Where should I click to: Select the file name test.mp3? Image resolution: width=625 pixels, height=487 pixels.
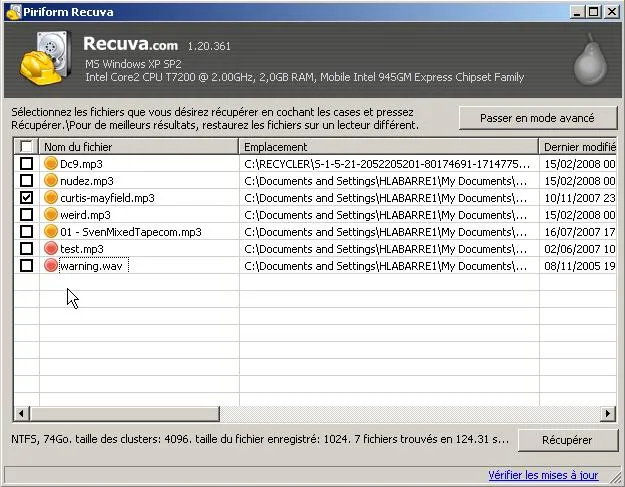click(x=82, y=249)
